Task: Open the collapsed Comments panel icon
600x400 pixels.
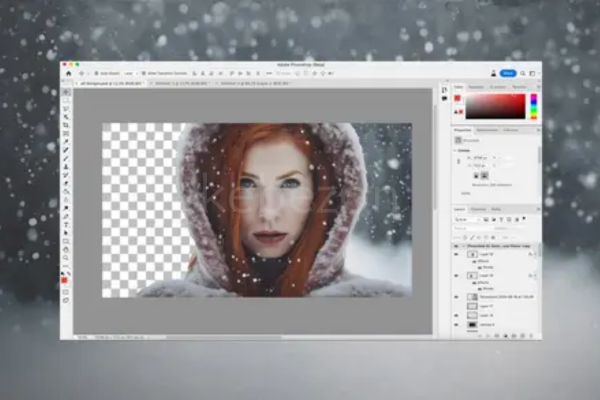Action: pyautogui.click(x=444, y=98)
